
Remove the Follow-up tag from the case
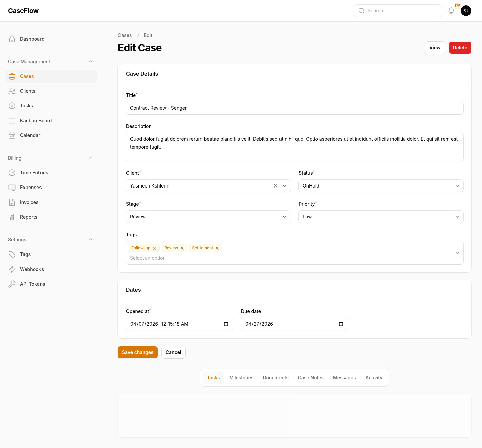coord(154,248)
